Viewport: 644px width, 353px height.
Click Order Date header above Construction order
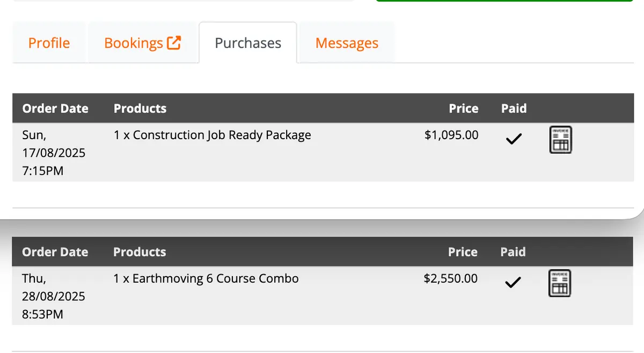tap(55, 109)
